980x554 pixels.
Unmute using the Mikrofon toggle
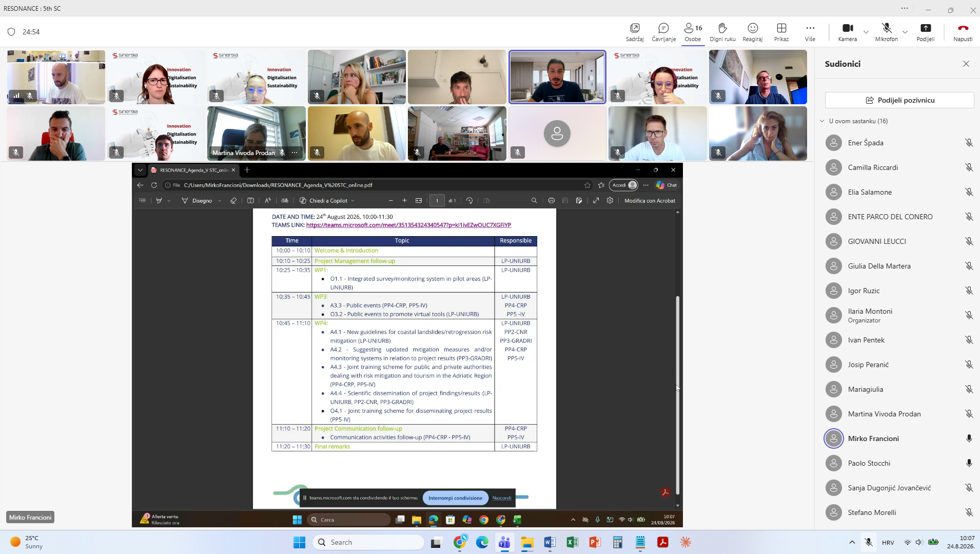pyautogui.click(x=886, y=32)
